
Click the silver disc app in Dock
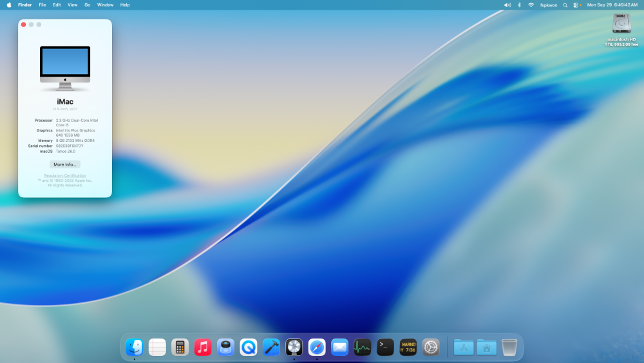294,347
